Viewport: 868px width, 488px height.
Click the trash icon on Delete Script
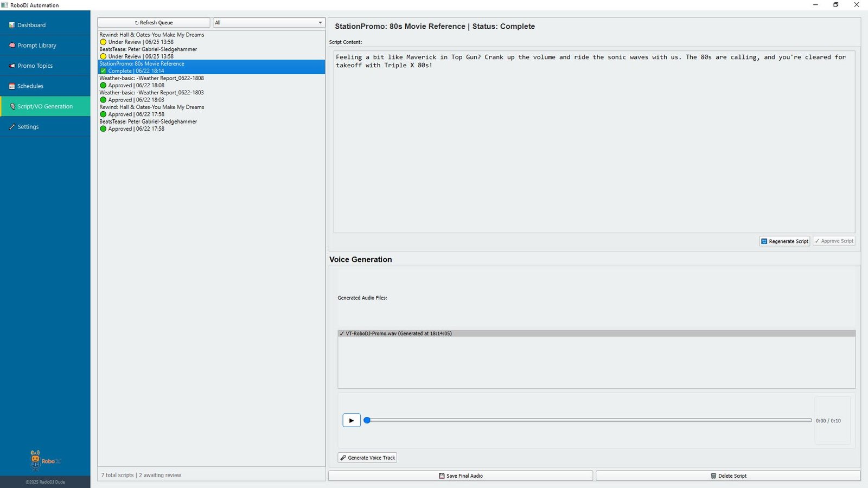click(713, 476)
